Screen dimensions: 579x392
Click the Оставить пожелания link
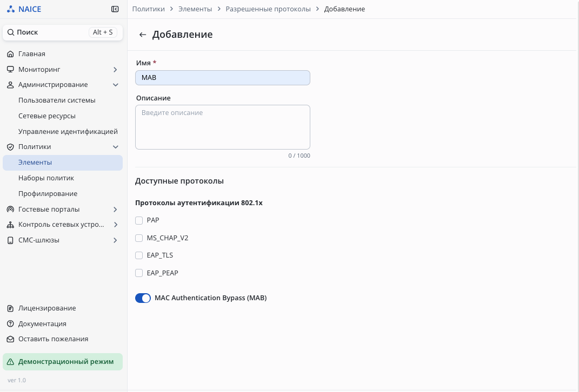click(x=53, y=339)
